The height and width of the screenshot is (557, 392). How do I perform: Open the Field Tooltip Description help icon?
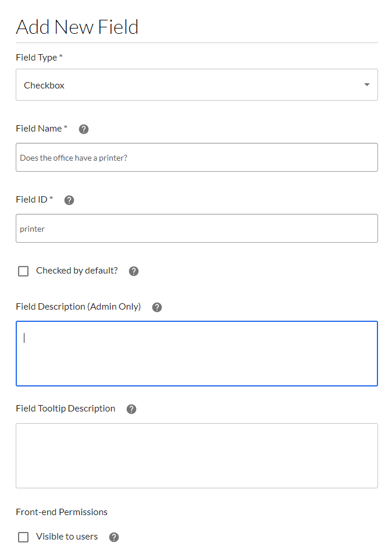pyautogui.click(x=131, y=409)
